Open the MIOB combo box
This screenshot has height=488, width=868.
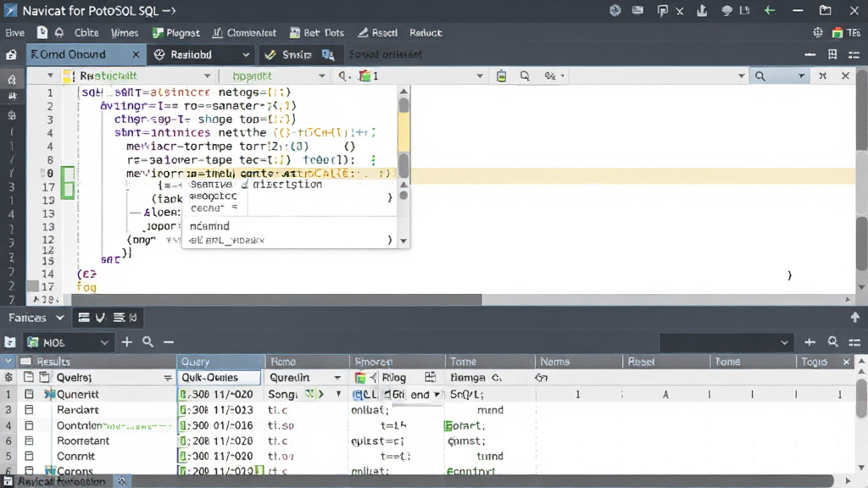click(70, 342)
